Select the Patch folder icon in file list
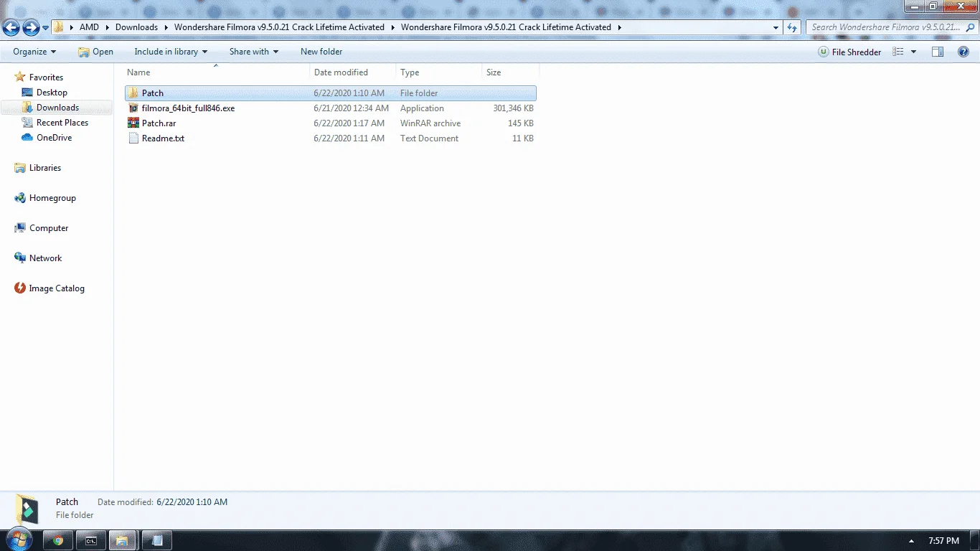Image resolution: width=980 pixels, height=551 pixels. 133,93
